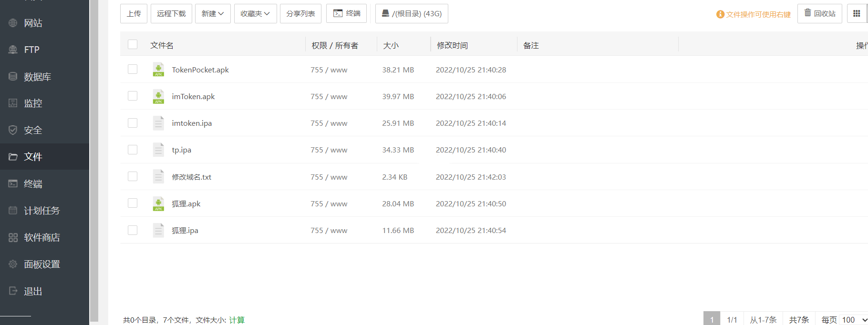Open the per-page 100 dropdown

pyautogui.click(x=854, y=320)
